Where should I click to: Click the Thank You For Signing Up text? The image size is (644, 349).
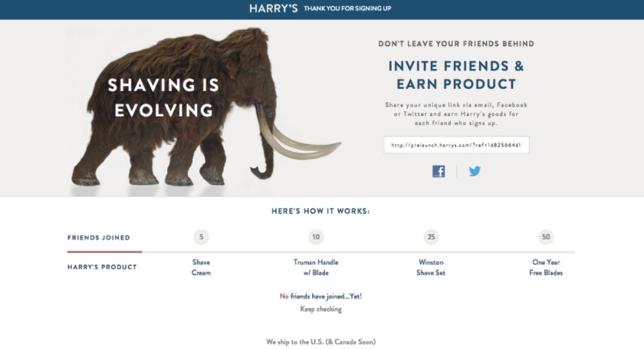(349, 9)
